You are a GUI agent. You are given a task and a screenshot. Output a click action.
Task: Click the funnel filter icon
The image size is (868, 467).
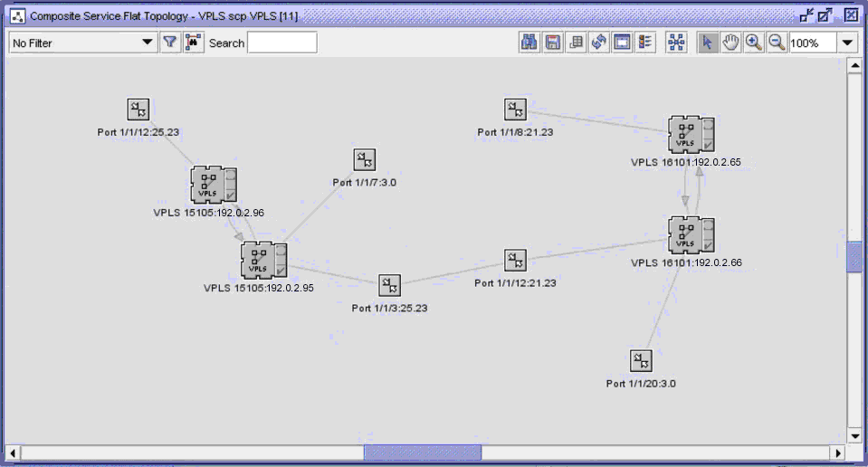coord(169,43)
